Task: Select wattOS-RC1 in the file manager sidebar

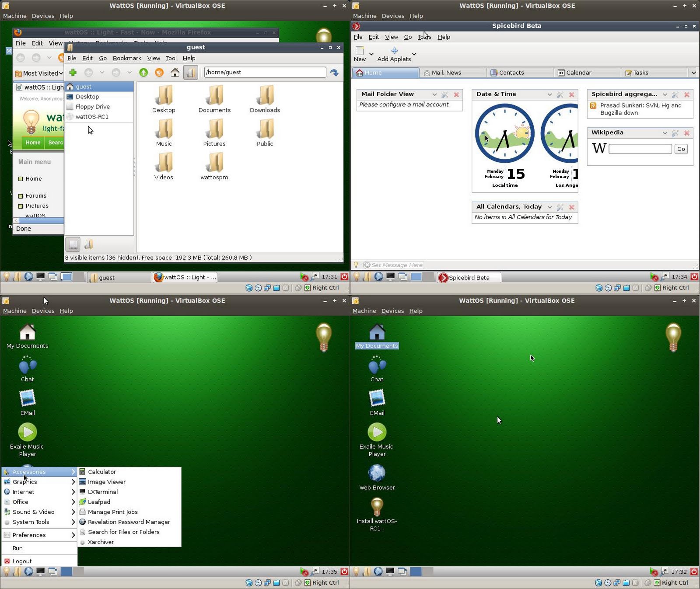Action: 99,117
